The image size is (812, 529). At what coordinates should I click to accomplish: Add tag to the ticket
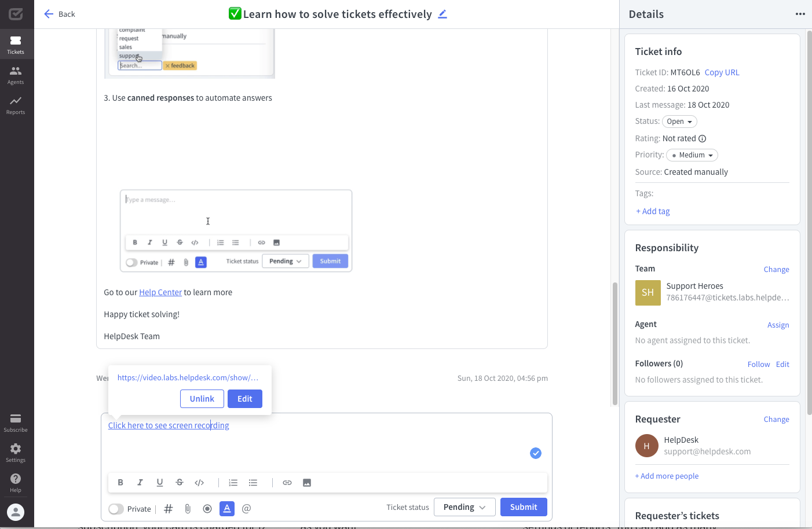[653, 211]
